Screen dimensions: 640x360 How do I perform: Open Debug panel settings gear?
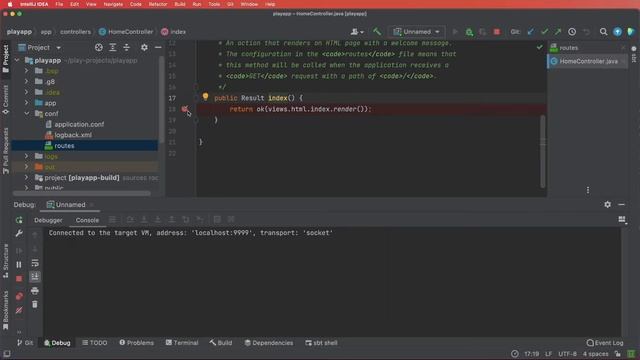607,204
